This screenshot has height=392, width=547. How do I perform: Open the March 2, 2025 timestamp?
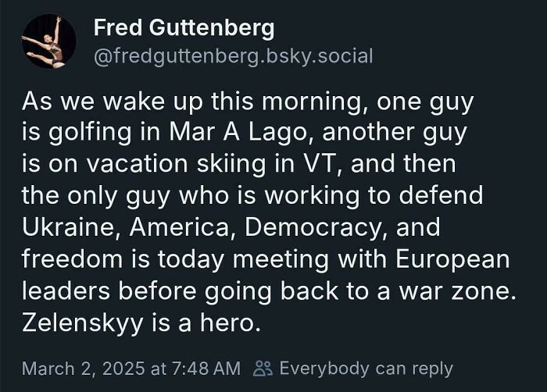(x=131, y=369)
